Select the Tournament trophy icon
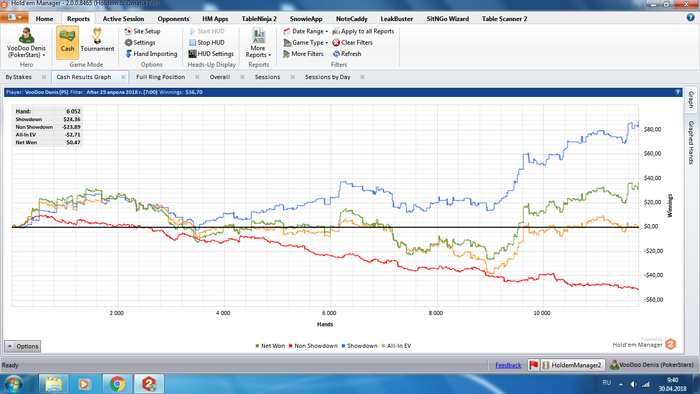Viewport: 700px width, 394px height. 97,37
